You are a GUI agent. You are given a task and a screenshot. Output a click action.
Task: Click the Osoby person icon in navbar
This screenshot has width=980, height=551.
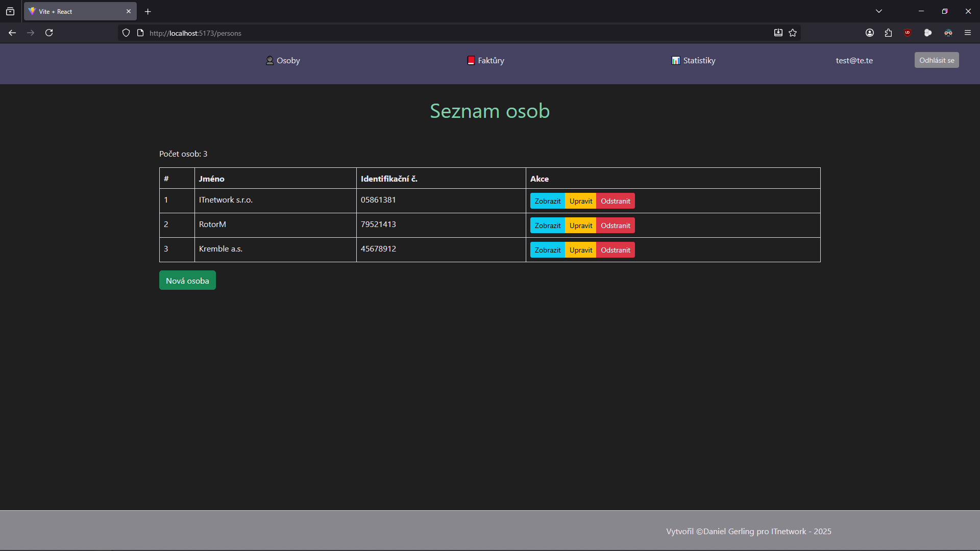(x=269, y=60)
